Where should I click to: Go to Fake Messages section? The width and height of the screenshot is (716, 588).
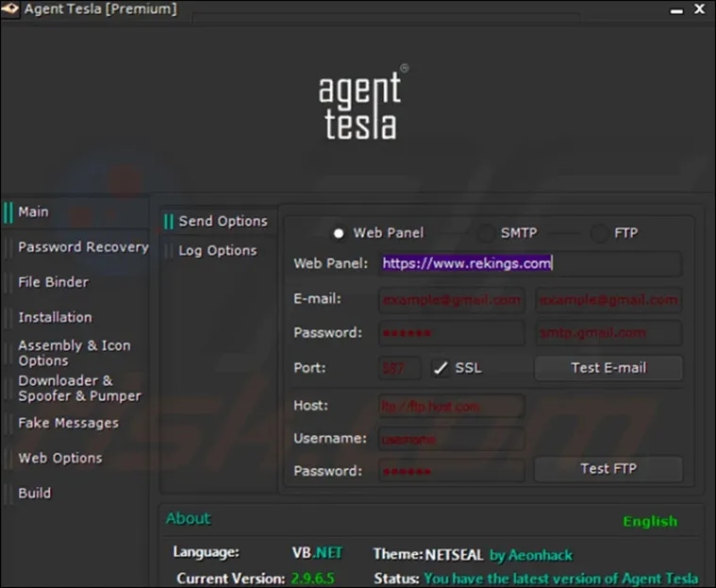pos(68,423)
